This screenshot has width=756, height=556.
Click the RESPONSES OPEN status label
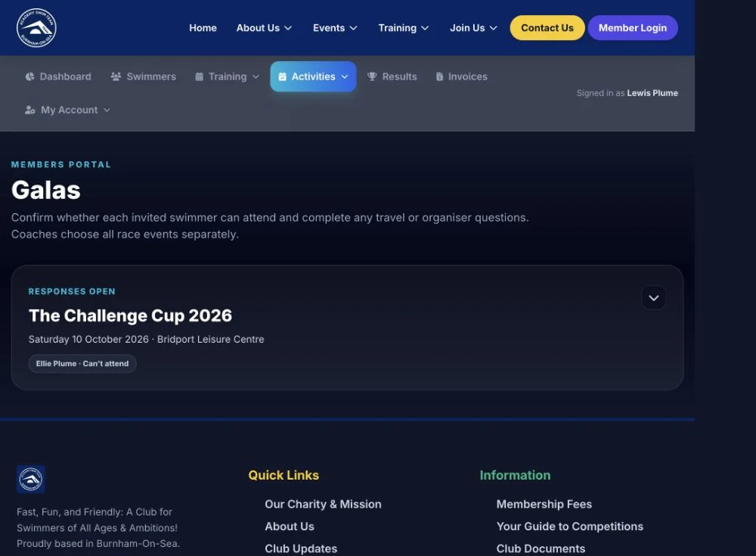tap(72, 291)
